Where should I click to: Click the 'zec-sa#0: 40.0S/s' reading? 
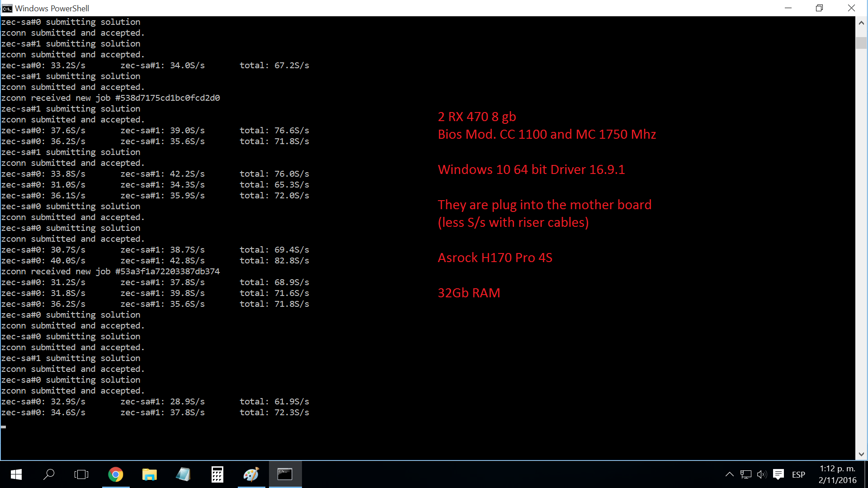click(x=43, y=261)
